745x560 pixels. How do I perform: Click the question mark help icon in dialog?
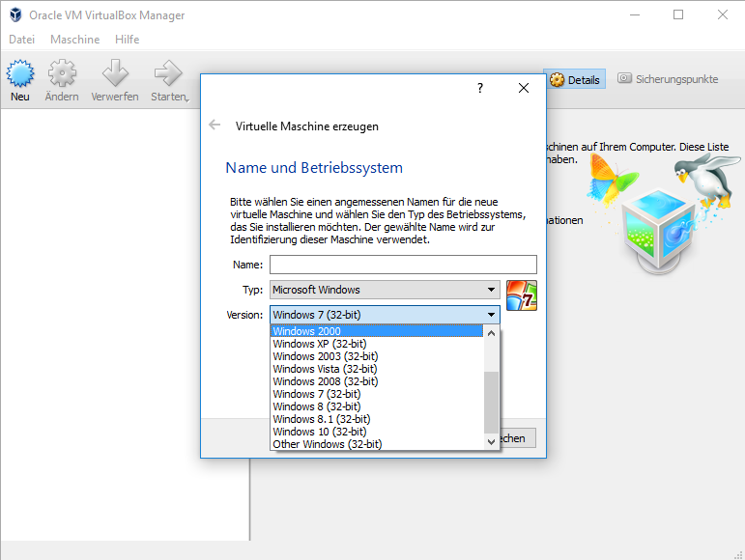tap(480, 88)
